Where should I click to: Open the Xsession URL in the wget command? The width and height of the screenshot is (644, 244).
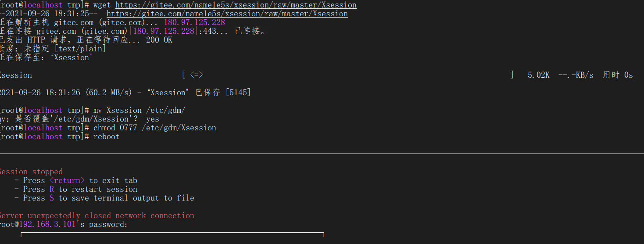click(236, 5)
